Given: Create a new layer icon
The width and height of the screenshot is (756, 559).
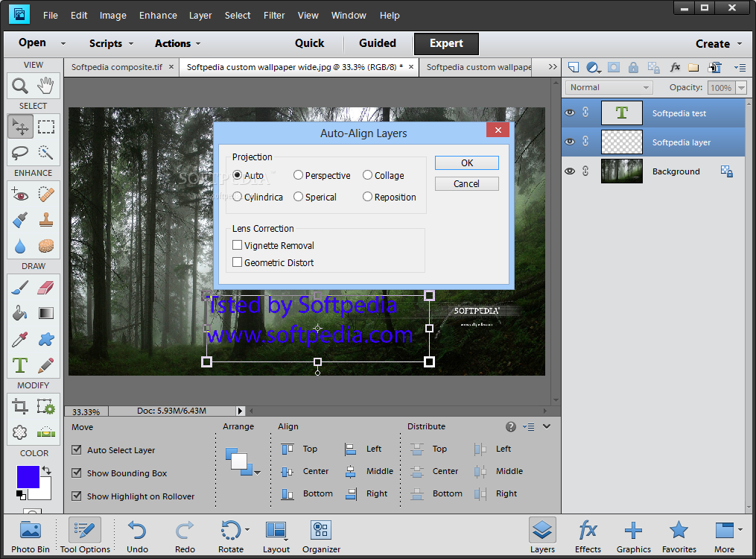Looking at the screenshot, I should click(x=574, y=68).
